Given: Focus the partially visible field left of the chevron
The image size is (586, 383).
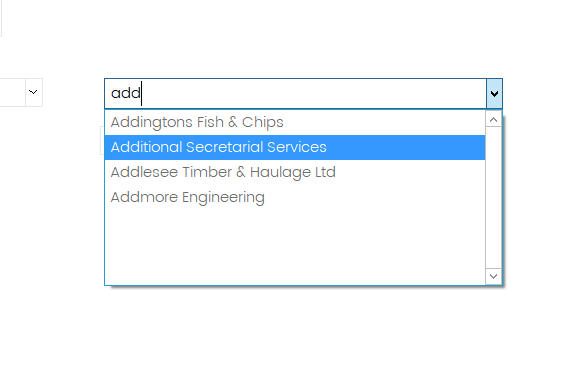Looking at the screenshot, I should [x=12, y=92].
